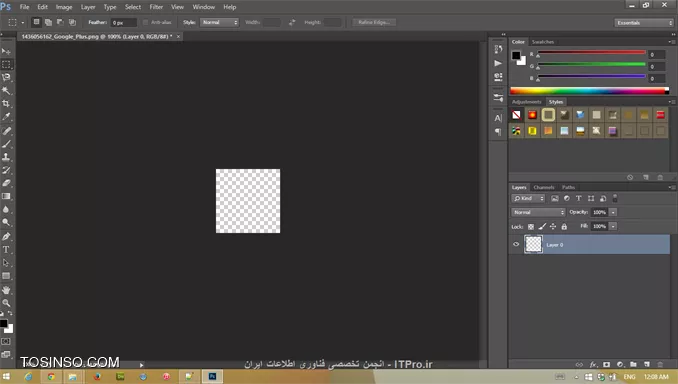Create new fill or adjustment layer

[x=620, y=365]
